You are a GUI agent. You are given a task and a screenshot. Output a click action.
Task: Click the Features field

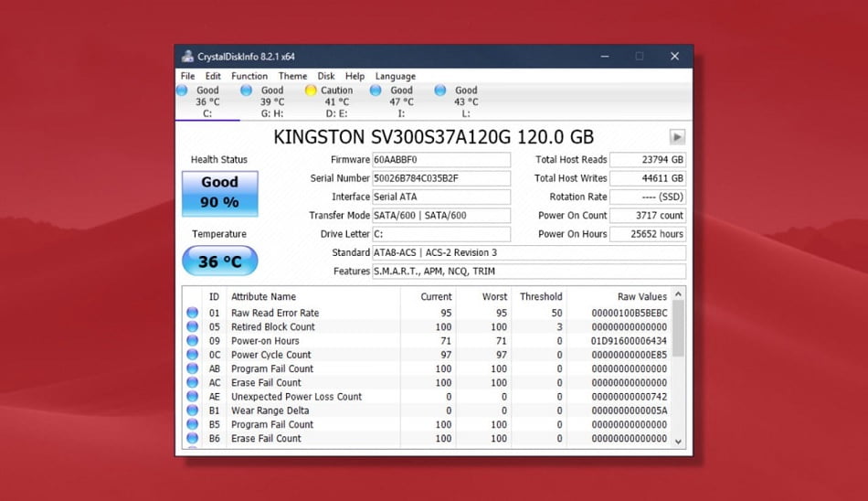point(529,271)
